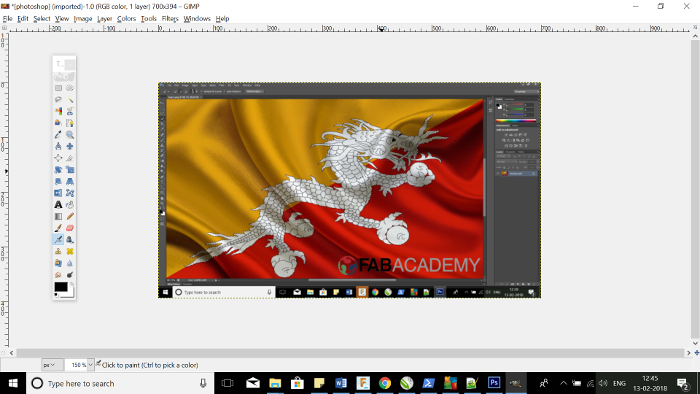The image size is (700, 394).
Task: Activate the Zoom magnifier tool
Action: pos(70,135)
